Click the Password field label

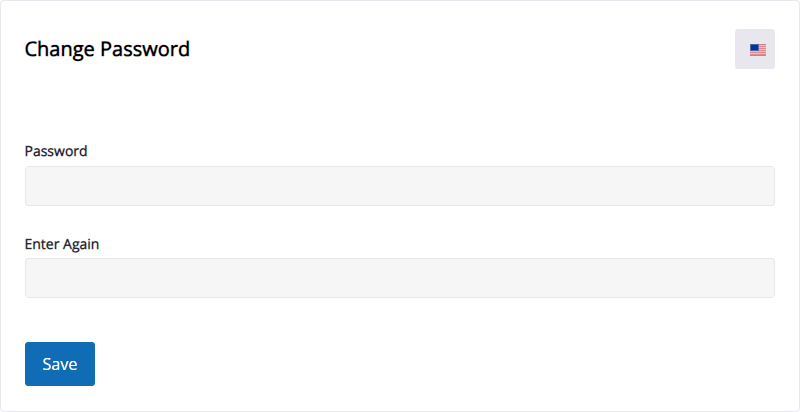click(x=56, y=151)
